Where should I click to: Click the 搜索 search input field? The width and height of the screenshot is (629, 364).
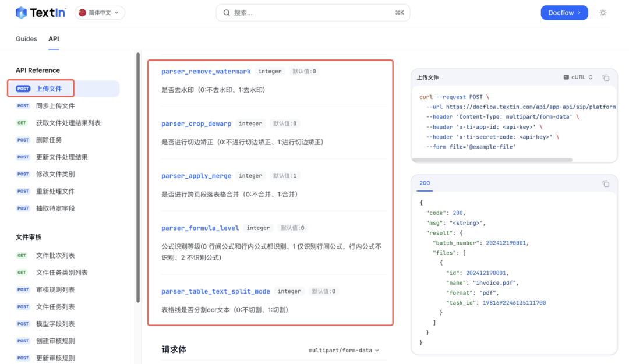(312, 13)
